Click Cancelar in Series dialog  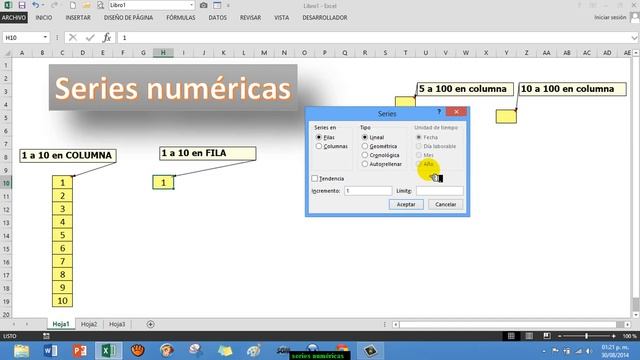(446, 204)
